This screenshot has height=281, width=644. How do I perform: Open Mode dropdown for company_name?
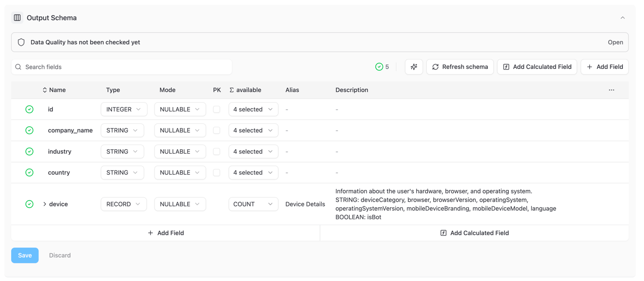[x=180, y=130]
